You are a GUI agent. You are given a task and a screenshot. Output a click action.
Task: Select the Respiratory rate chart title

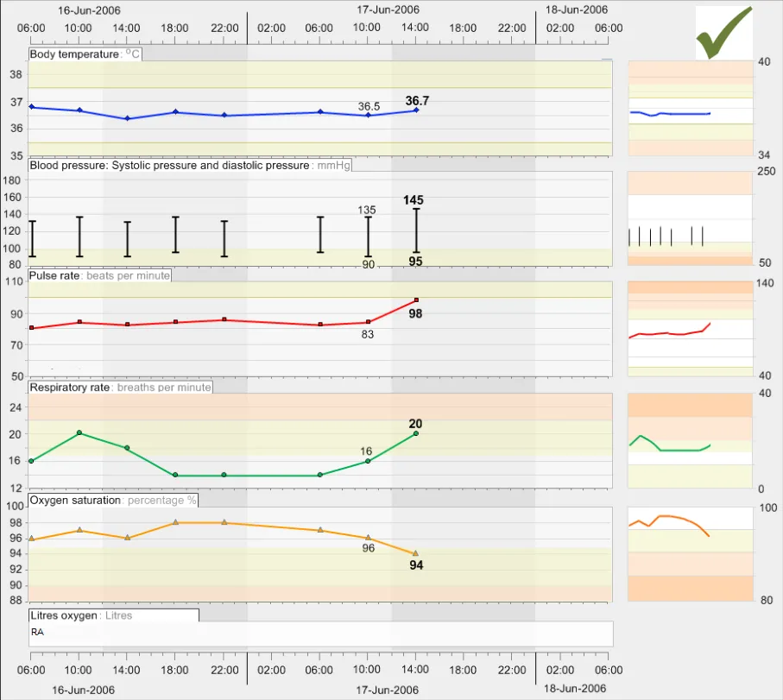click(x=70, y=388)
